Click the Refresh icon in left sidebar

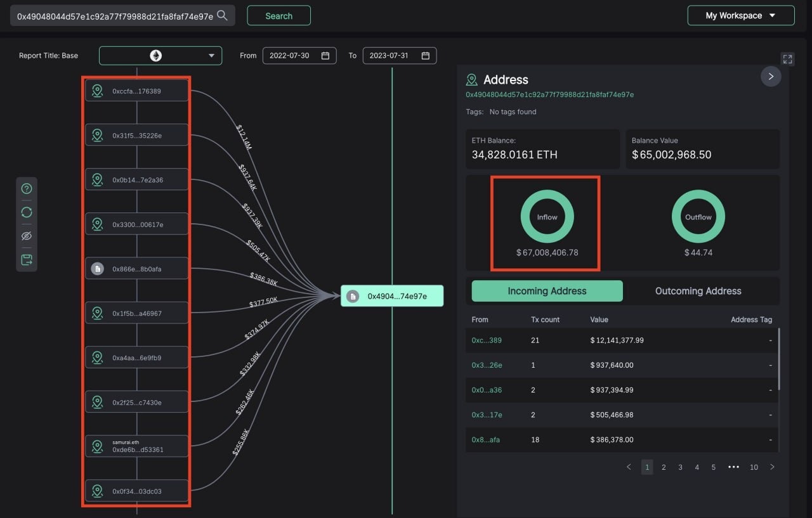click(26, 212)
